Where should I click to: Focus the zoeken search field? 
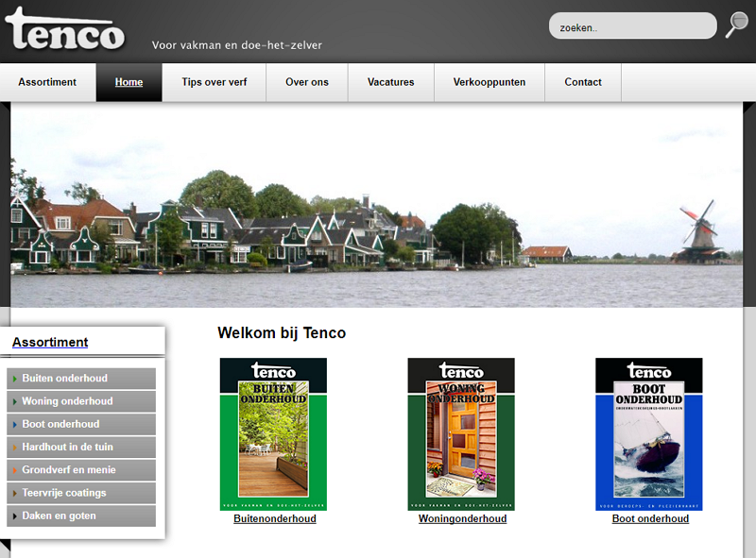tap(632, 26)
